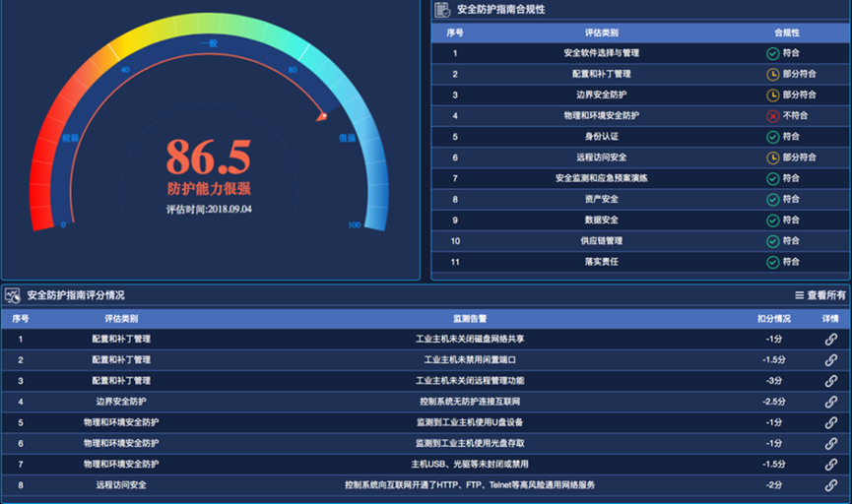Click clock status icon for 远程访问安全 compliance

point(772,157)
